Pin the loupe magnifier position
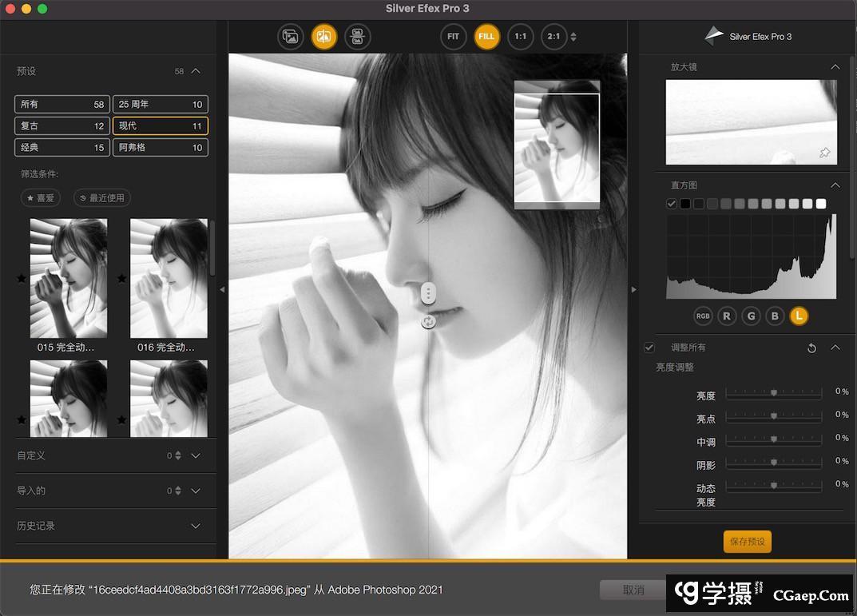Image resolution: width=857 pixels, height=616 pixels. click(825, 153)
